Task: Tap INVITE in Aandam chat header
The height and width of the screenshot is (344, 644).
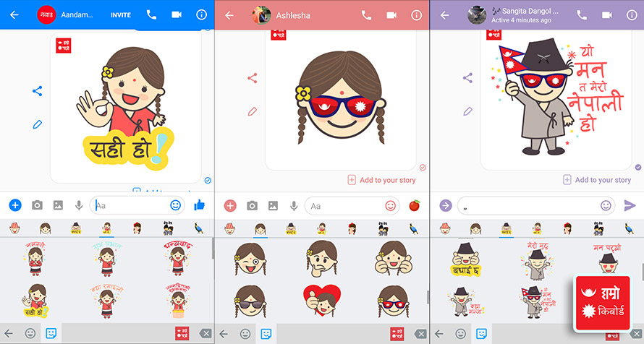Action: (x=121, y=15)
